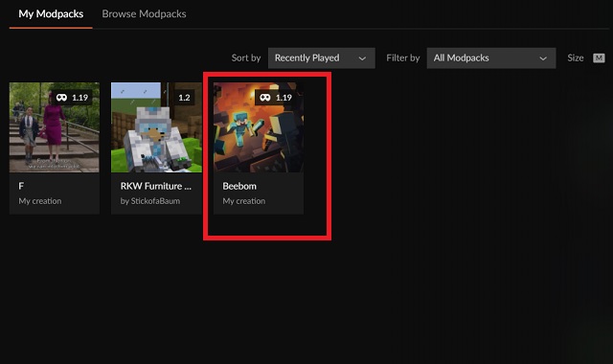Click the Size label
Image resolution: width=613 pixels, height=364 pixels.
tap(576, 58)
